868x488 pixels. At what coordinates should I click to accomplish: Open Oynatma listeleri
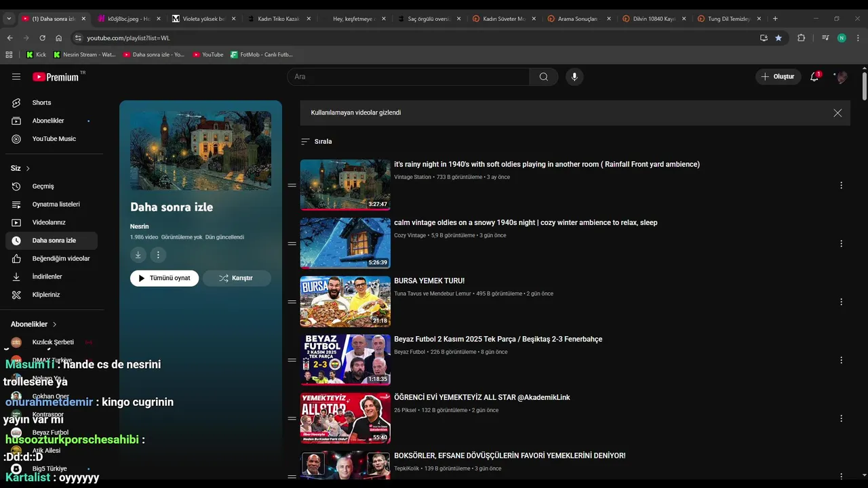tap(52, 204)
